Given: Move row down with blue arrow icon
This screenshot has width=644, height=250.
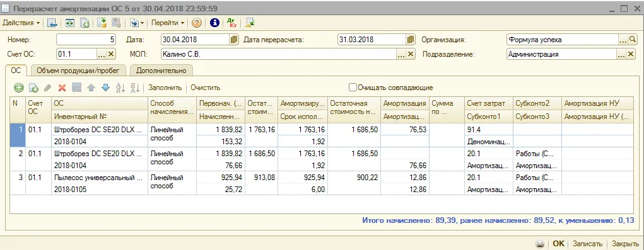Looking at the screenshot, I should coord(105,88).
